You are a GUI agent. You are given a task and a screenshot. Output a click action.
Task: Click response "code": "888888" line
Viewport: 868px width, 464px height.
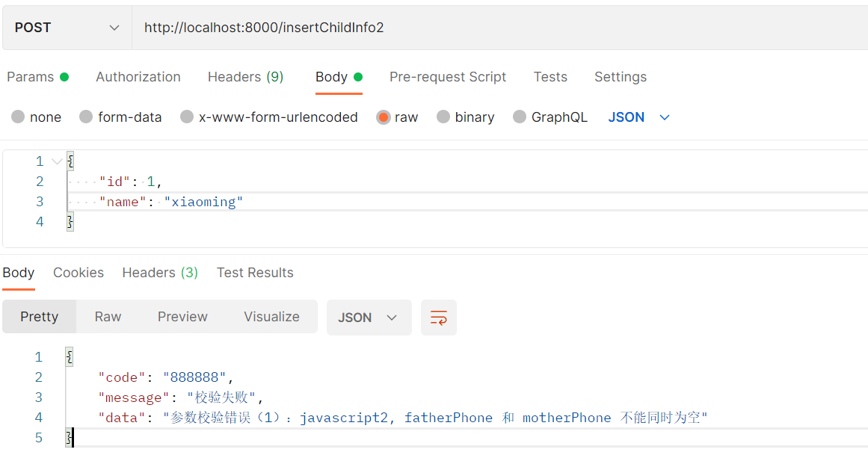tap(165, 377)
